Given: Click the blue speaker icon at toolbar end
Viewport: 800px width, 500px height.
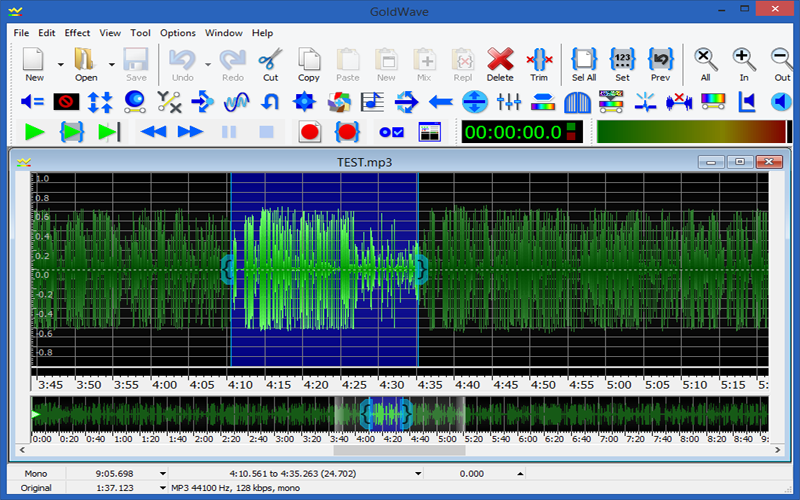Looking at the screenshot, I should [781, 102].
